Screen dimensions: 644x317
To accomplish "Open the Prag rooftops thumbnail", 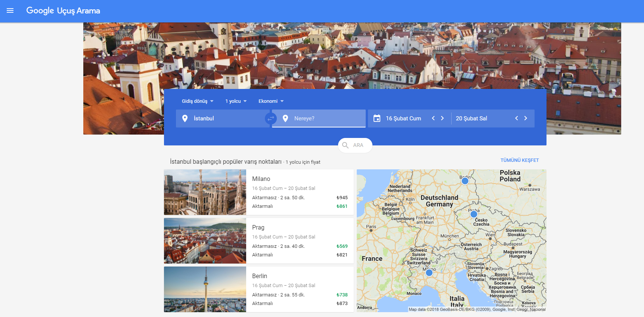I will point(205,241).
